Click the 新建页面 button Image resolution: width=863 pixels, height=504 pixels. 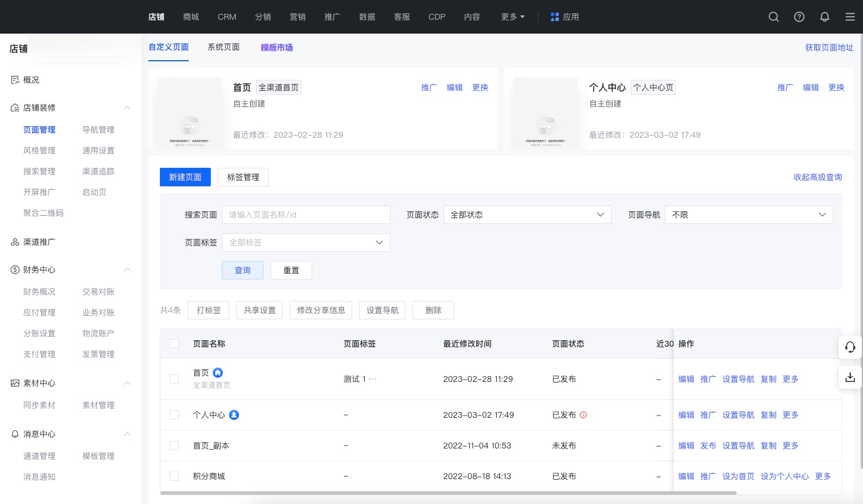(x=185, y=177)
